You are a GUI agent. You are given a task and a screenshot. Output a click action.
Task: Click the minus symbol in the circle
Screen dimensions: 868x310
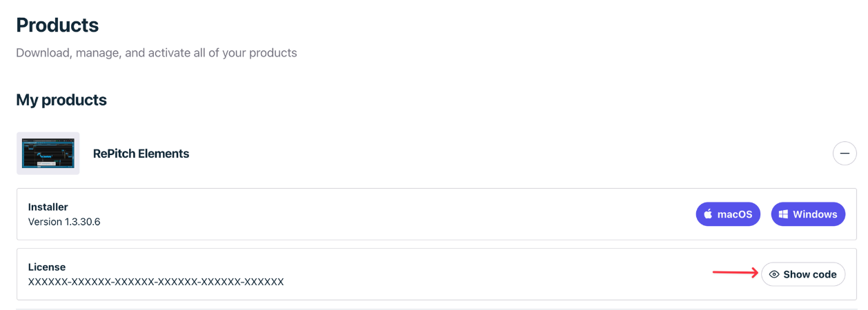pos(845,154)
